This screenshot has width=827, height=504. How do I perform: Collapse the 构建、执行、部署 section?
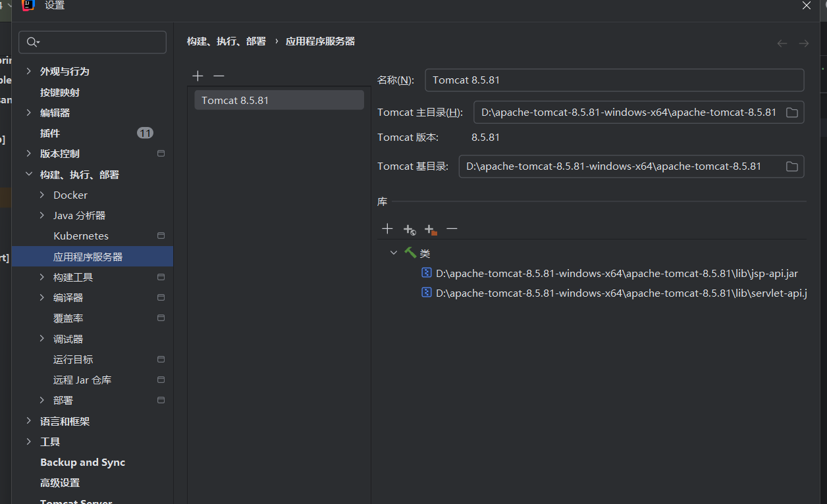click(28, 174)
